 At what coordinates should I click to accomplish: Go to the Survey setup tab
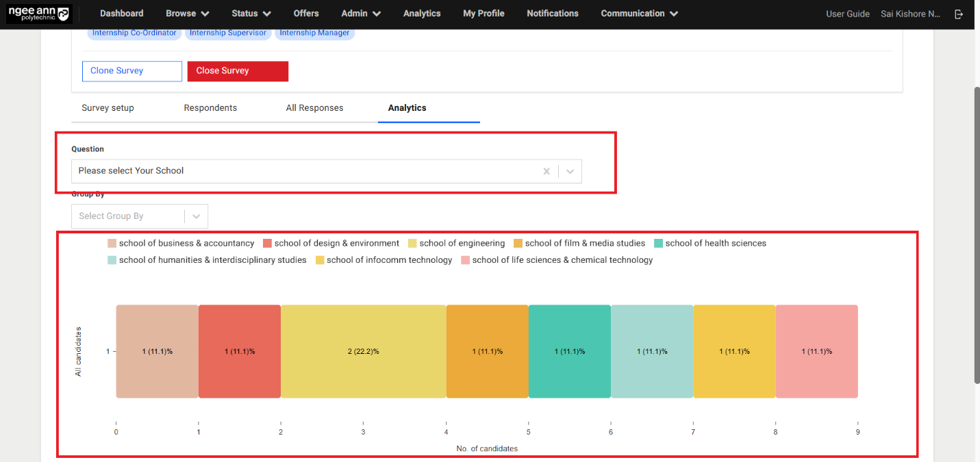pyautogui.click(x=108, y=108)
